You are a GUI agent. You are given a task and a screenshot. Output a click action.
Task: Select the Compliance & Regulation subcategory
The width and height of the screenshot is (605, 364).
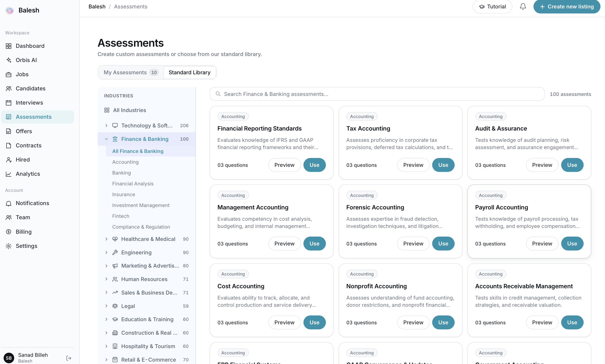click(x=141, y=227)
